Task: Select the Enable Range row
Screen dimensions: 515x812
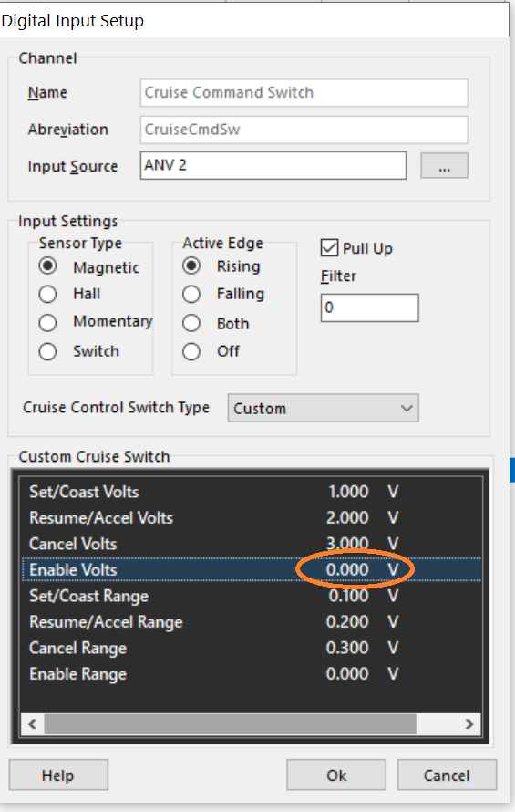Action: tap(252, 673)
